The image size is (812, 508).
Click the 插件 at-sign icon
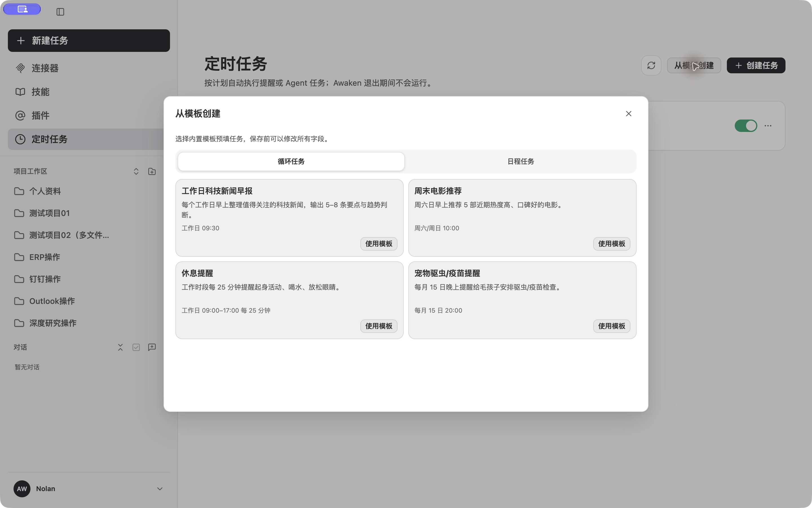(x=20, y=116)
